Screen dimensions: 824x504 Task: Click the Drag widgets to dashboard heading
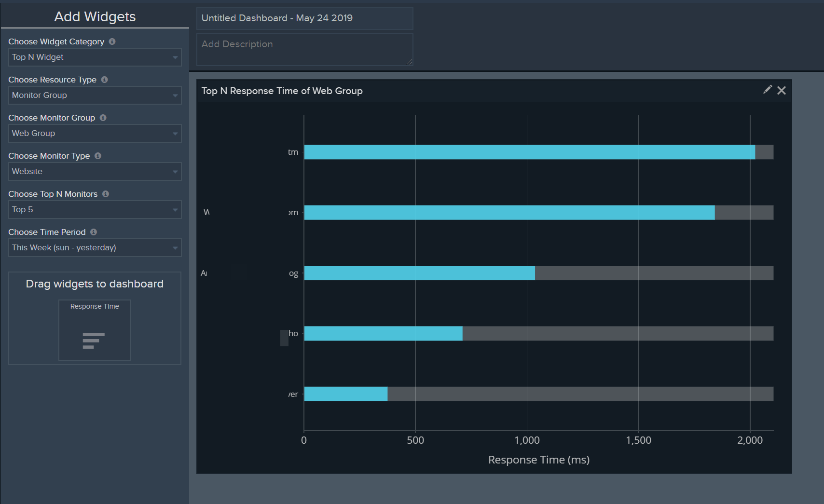[95, 284]
